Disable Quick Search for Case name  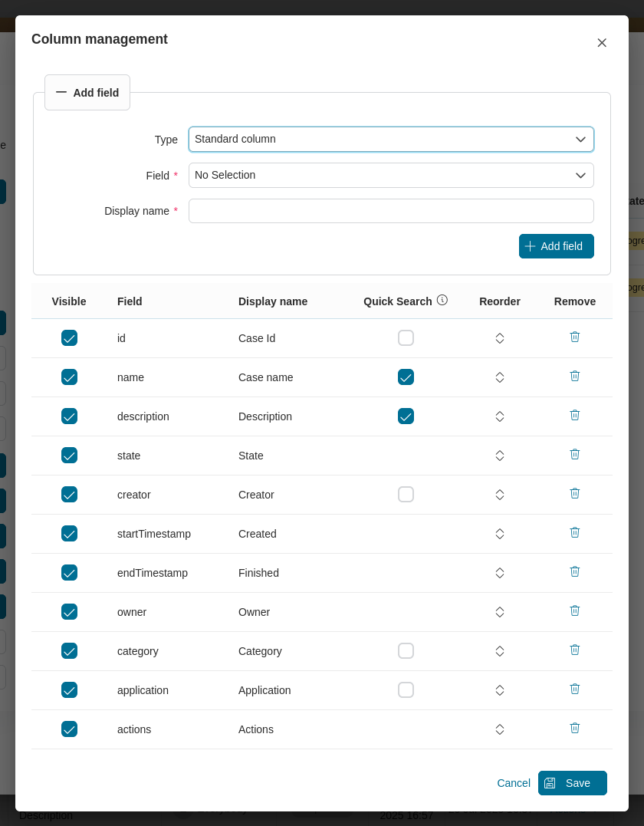406,377
